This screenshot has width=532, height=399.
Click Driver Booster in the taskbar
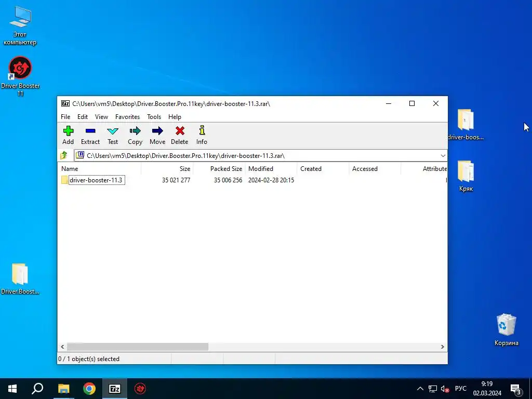140,389
